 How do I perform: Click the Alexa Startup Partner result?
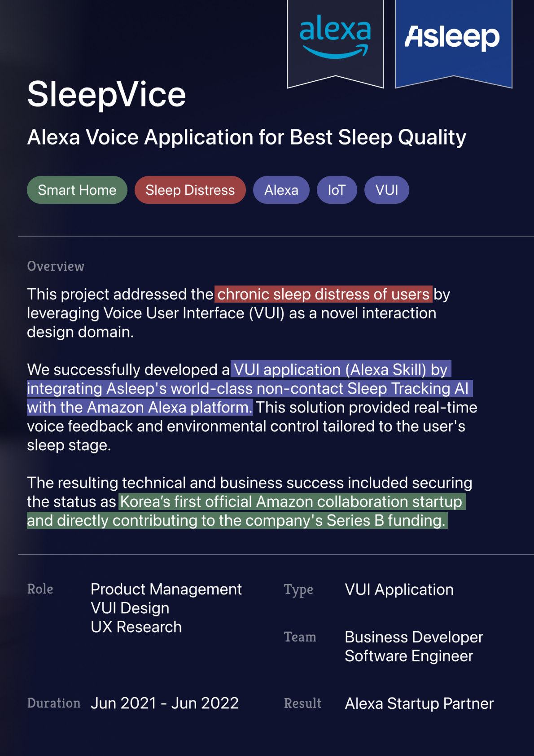[x=419, y=703]
